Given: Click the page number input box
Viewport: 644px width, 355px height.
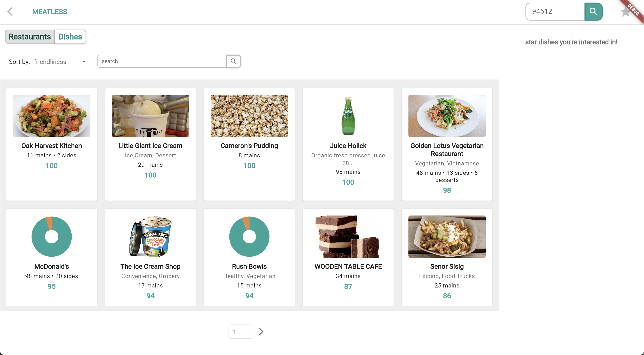Looking at the screenshot, I should tap(240, 332).
